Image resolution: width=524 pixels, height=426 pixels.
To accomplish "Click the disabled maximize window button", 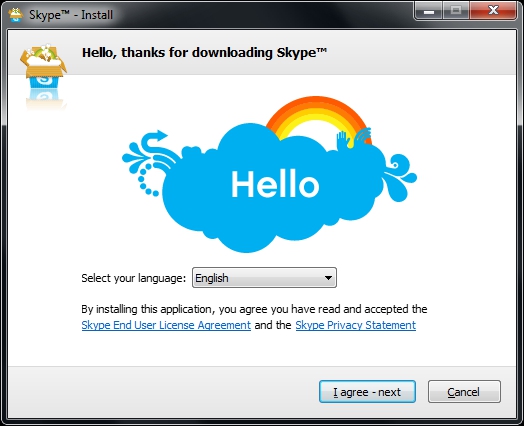I will [x=456, y=11].
